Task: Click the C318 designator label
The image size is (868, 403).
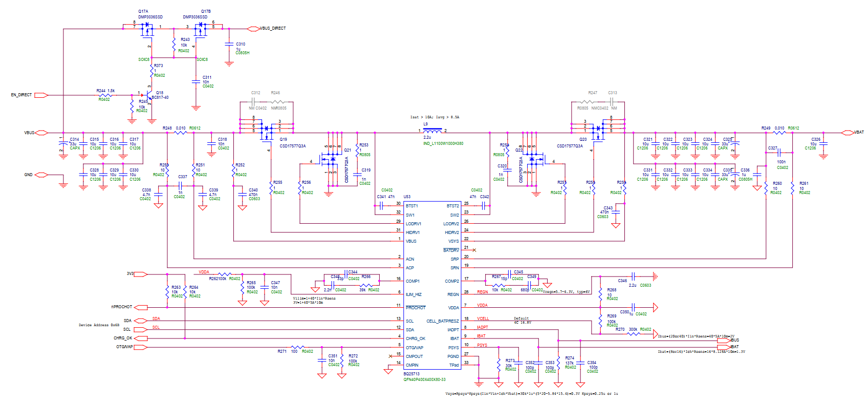Action: click(x=223, y=139)
